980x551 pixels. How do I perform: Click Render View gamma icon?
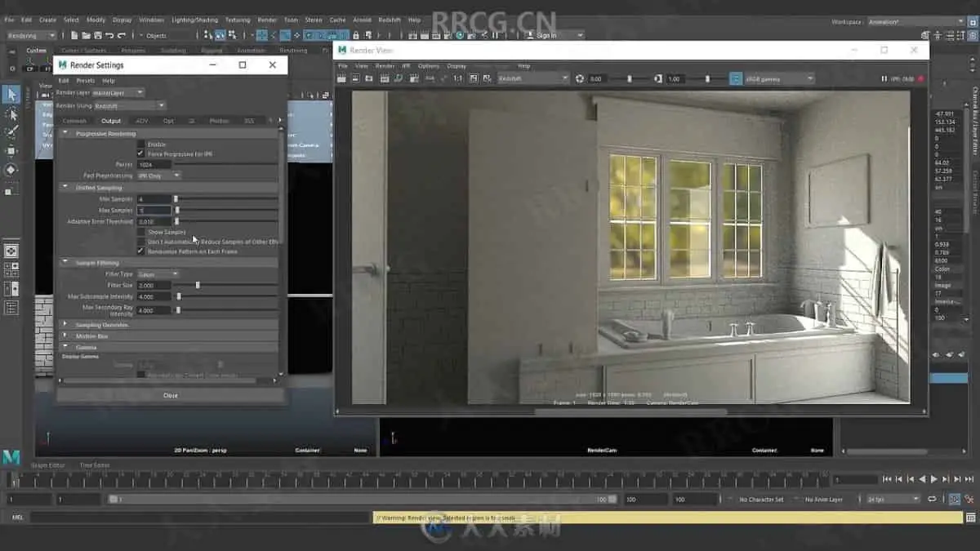click(658, 78)
